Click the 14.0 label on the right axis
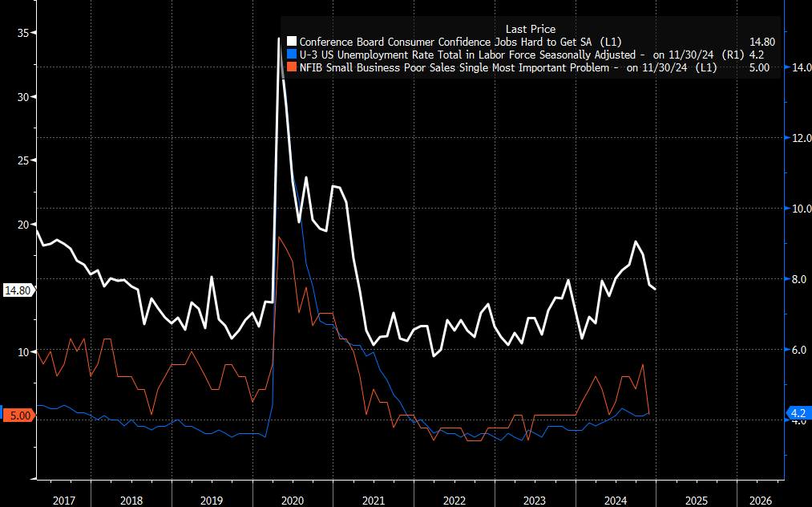 pos(802,67)
